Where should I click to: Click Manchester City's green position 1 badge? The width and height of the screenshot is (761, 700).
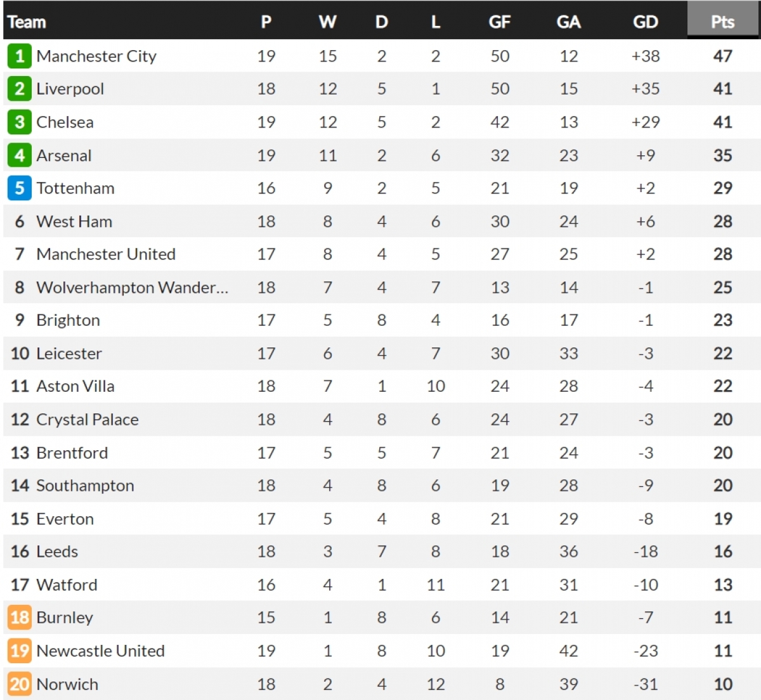point(20,56)
